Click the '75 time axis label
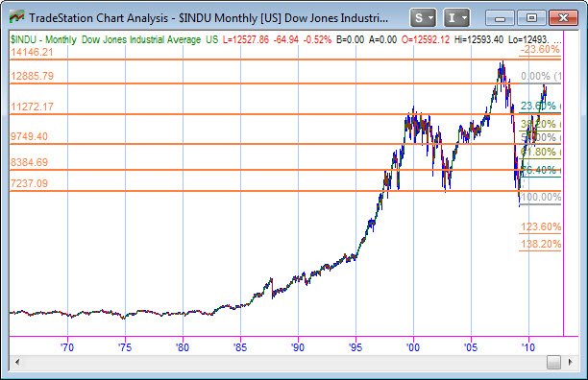 pos(125,347)
